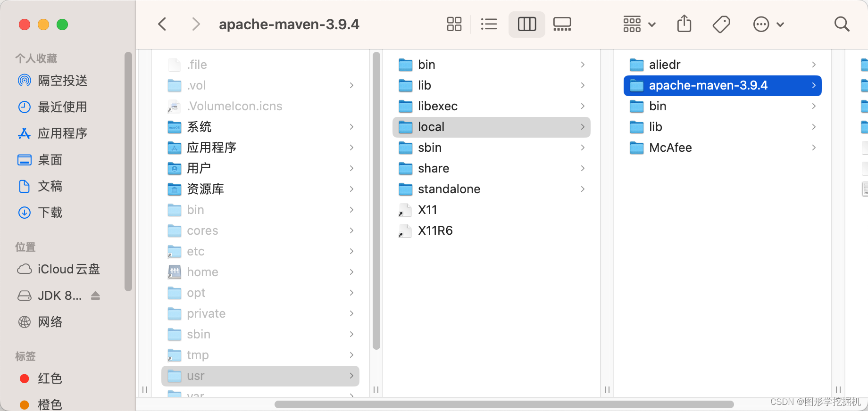
Task: Expand the libexec folder chevron
Action: (x=583, y=106)
